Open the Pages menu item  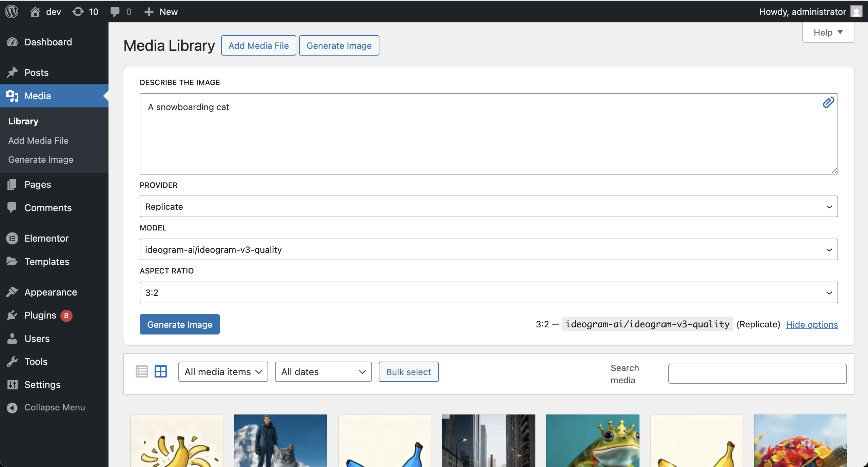coord(54,184)
